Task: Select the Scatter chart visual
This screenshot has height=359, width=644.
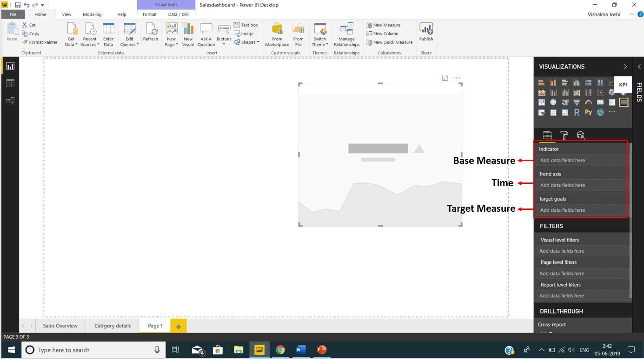Action: (x=600, y=92)
